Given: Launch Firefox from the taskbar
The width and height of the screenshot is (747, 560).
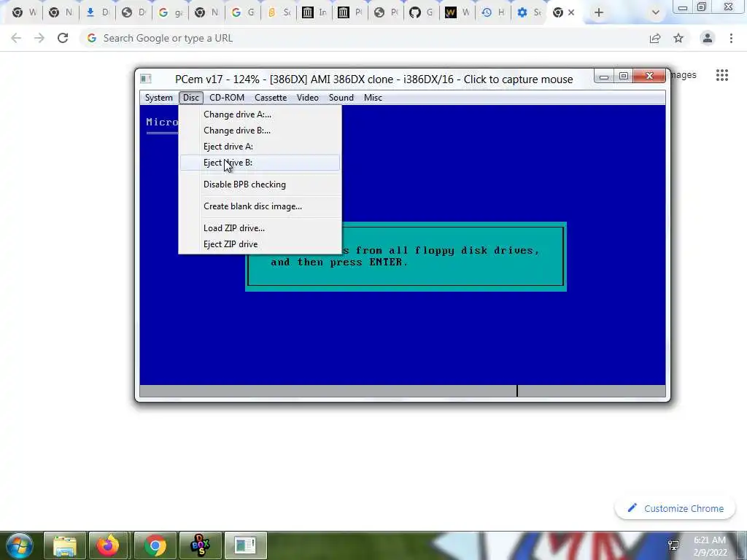Looking at the screenshot, I should coord(108,545).
